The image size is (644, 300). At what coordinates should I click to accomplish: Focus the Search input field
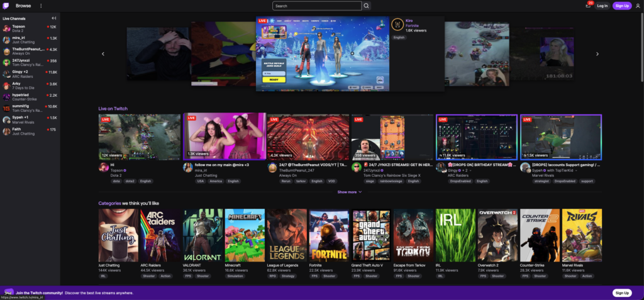coord(316,6)
